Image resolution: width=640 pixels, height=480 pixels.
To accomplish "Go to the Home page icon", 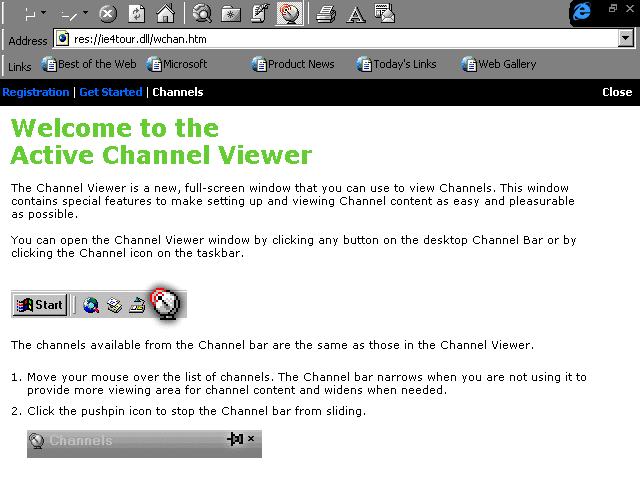I will [x=165, y=13].
